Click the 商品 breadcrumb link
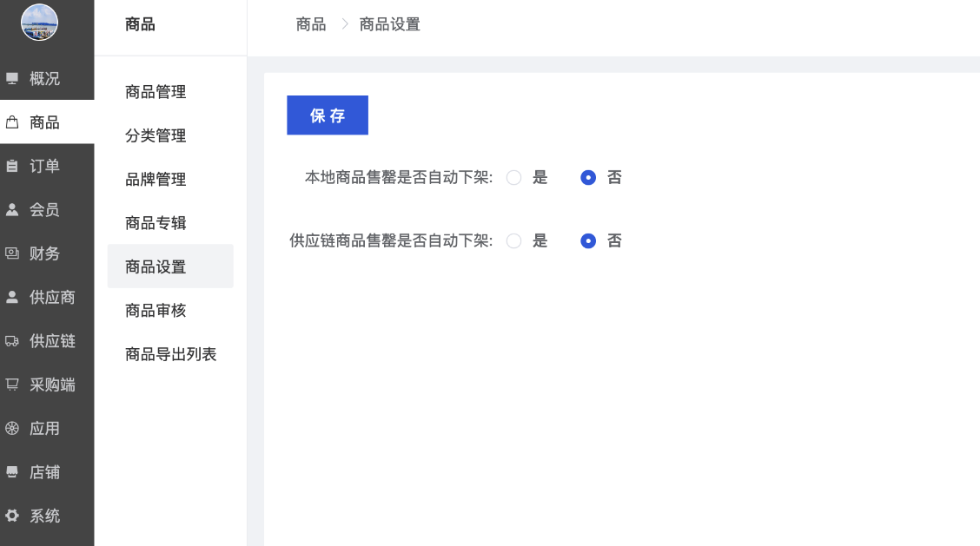This screenshot has width=980, height=546. (x=311, y=24)
